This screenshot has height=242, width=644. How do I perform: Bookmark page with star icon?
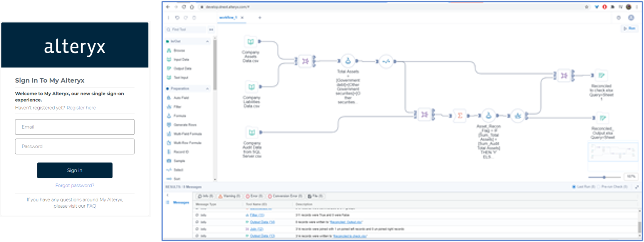[587, 7]
